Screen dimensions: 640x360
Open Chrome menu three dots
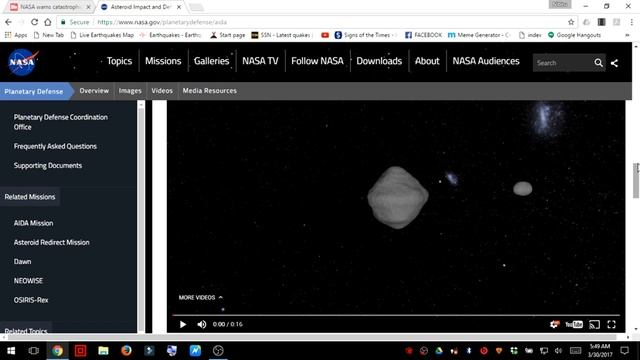coord(631,22)
